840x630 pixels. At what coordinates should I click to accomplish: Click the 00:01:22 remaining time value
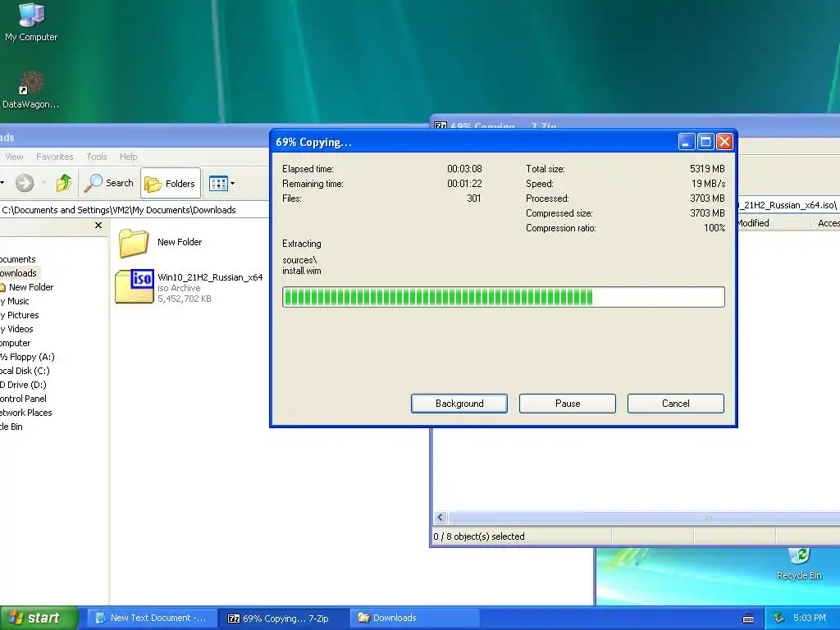464,184
